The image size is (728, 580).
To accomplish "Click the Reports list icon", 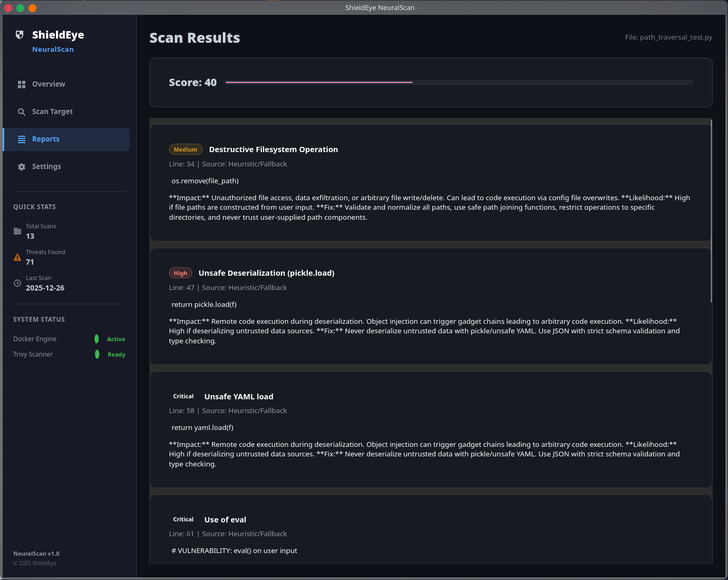I will click(x=22, y=139).
